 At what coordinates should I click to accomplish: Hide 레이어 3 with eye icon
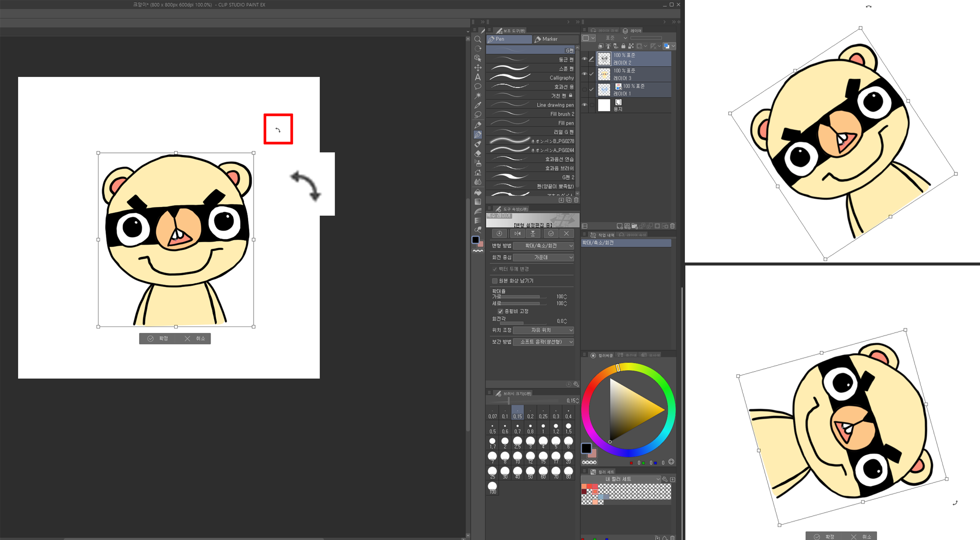click(584, 74)
